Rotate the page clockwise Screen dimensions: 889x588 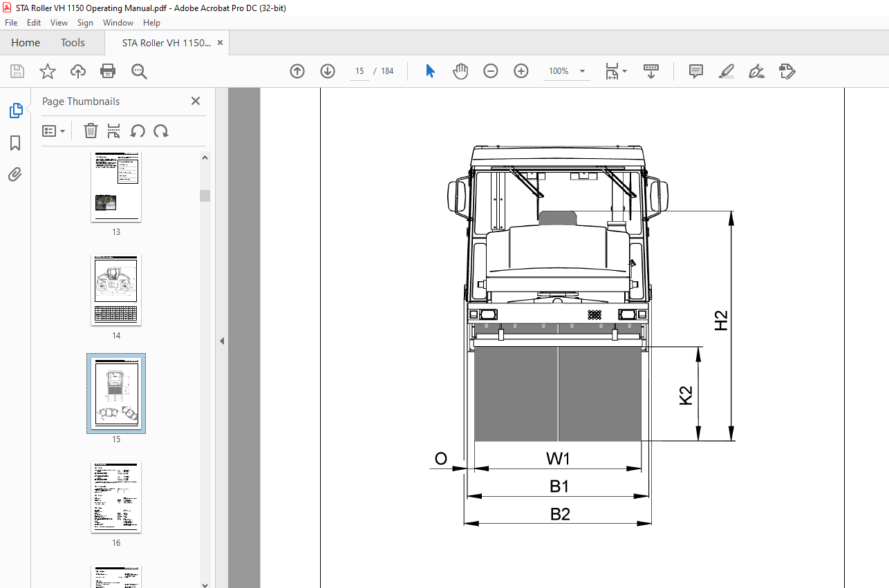tap(161, 131)
